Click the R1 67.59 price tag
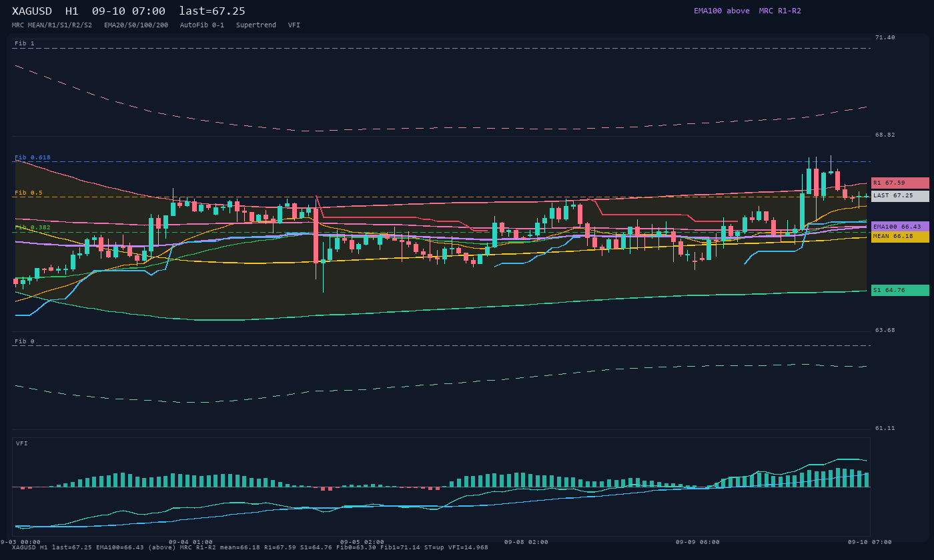The width and height of the screenshot is (934, 560). 900,183
